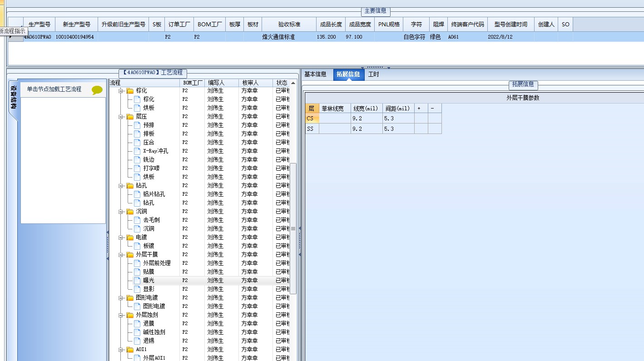Click the SS layer cell
Image resolution: width=644 pixels, height=361 pixels.
[312, 129]
